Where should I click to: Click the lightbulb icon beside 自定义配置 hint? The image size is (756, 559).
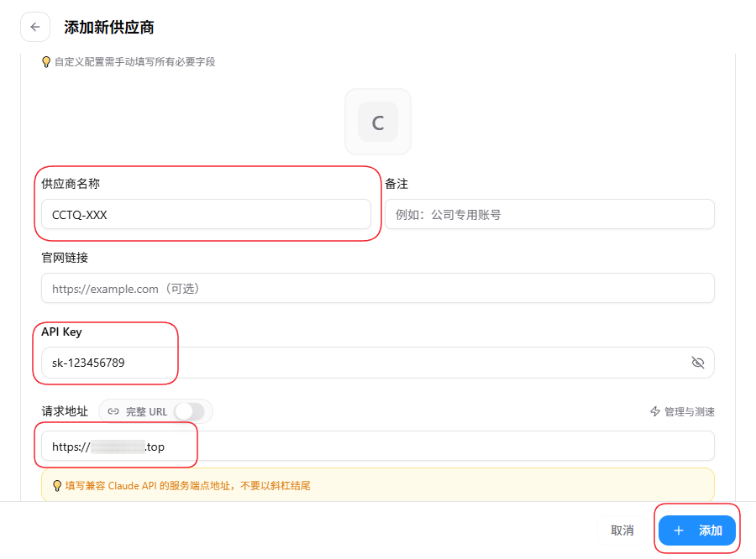46,61
